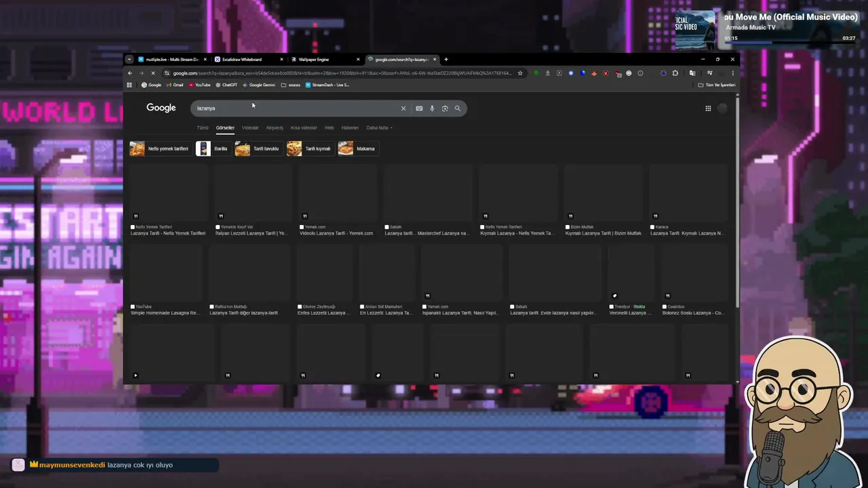Click the Tarifi kıymalı chip
The width and height of the screenshot is (868, 488).
click(x=309, y=148)
